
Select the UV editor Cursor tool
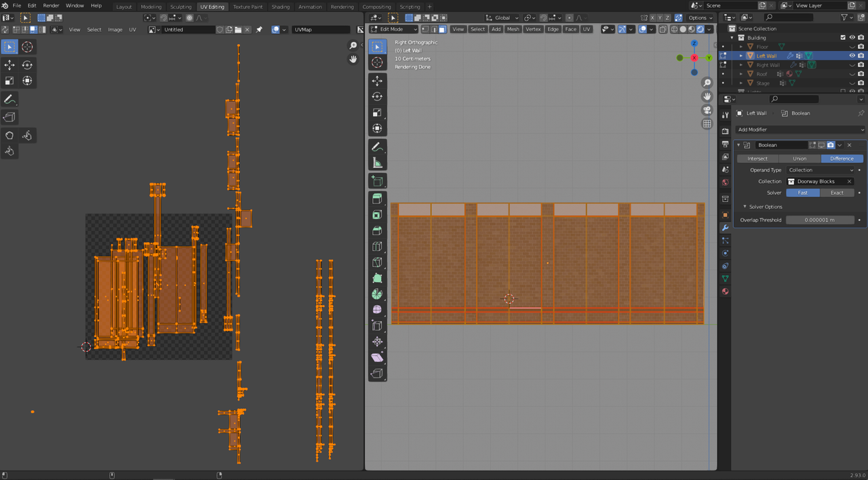[27, 47]
